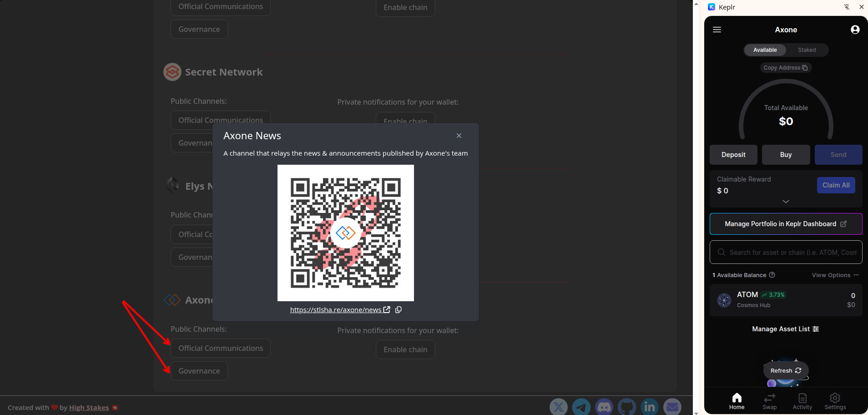Open Manage Portfolio in Keplr Dashboard
The height and width of the screenshot is (415, 868).
click(x=786, y=224)
